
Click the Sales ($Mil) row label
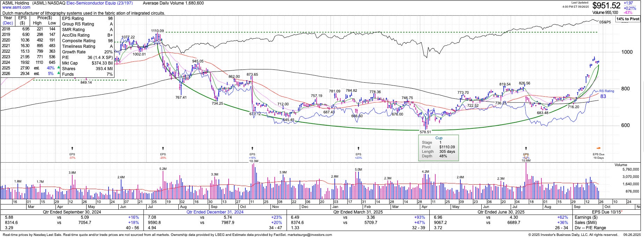[x=585, y=223]
